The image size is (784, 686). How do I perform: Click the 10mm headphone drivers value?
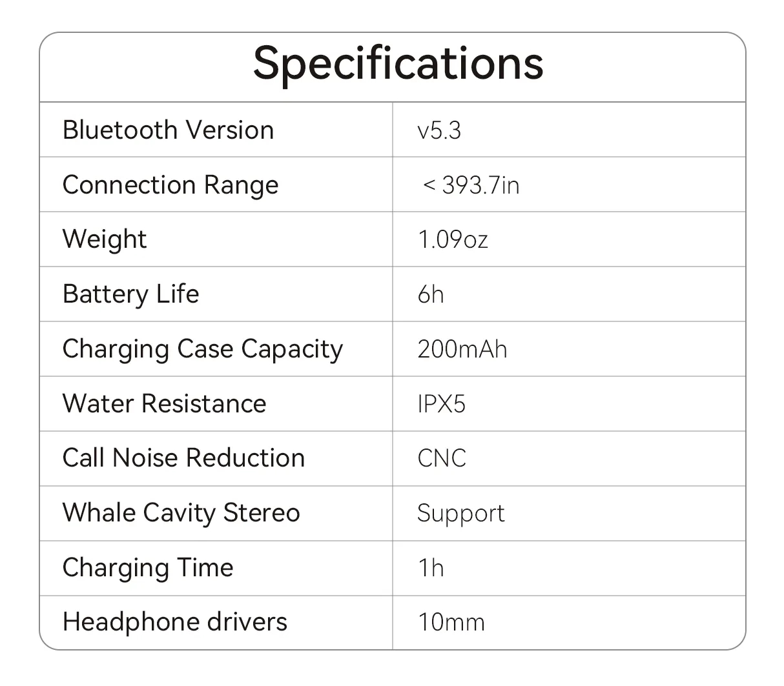coord(451,622)
